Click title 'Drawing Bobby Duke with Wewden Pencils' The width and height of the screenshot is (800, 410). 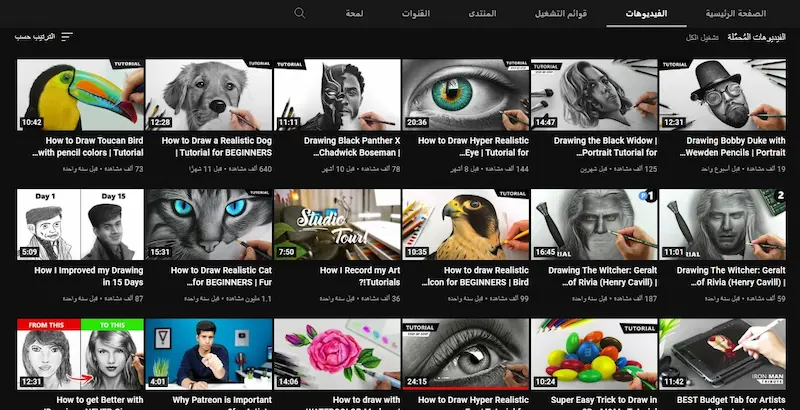pyautogui.click(x=733, y=146)
